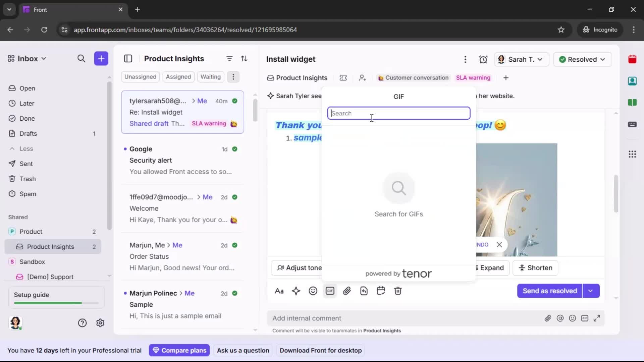Open the Send as resolved chevron options
Viewport: 644px width, 362px height.
pyautogui.click(x=591, y=291)
